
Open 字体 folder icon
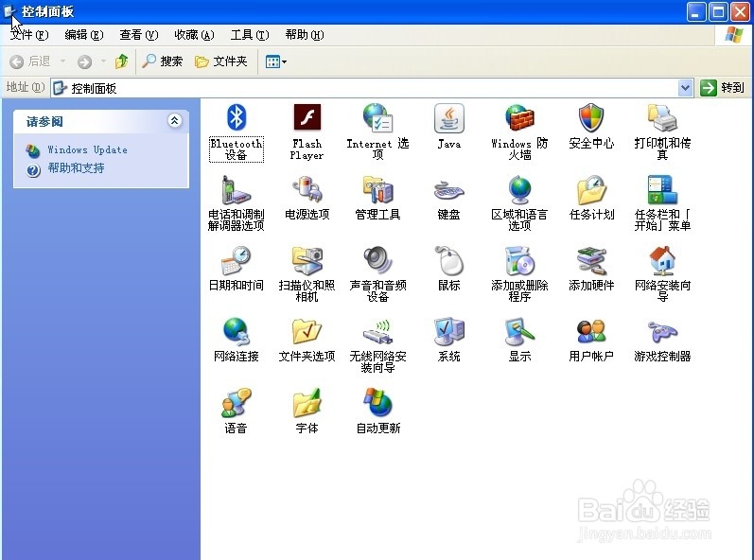click(307, 402)
